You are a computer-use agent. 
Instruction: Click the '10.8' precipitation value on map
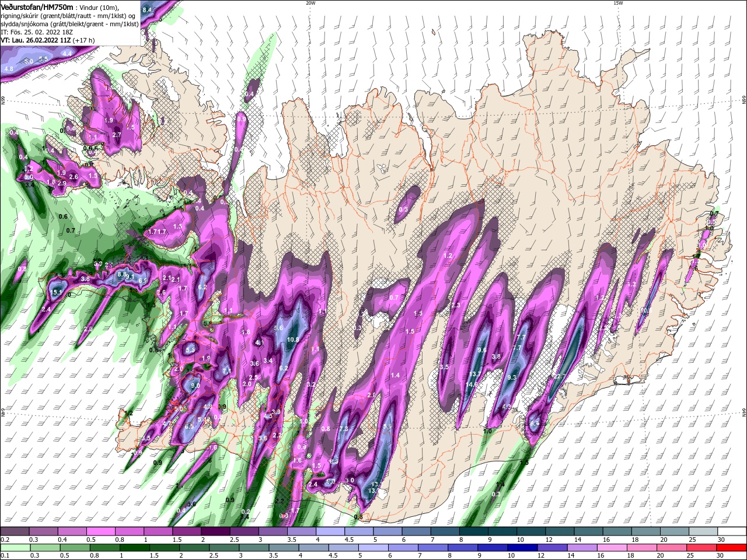[x=293, y=340]
